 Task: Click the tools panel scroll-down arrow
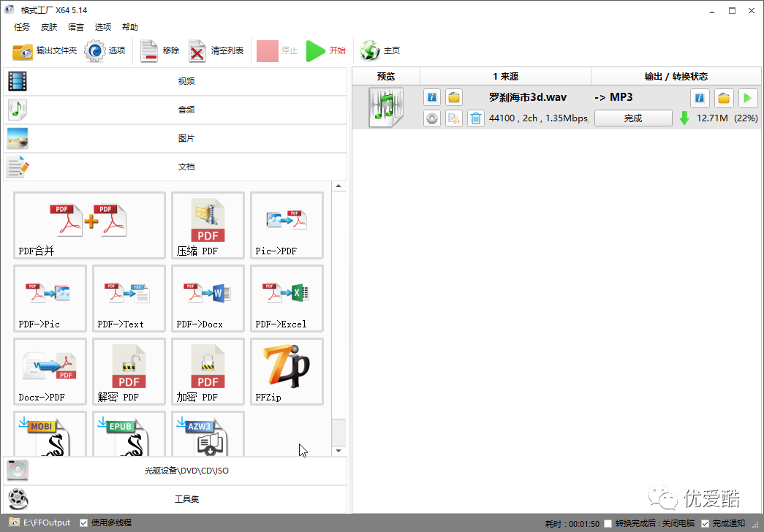[338, 451]
